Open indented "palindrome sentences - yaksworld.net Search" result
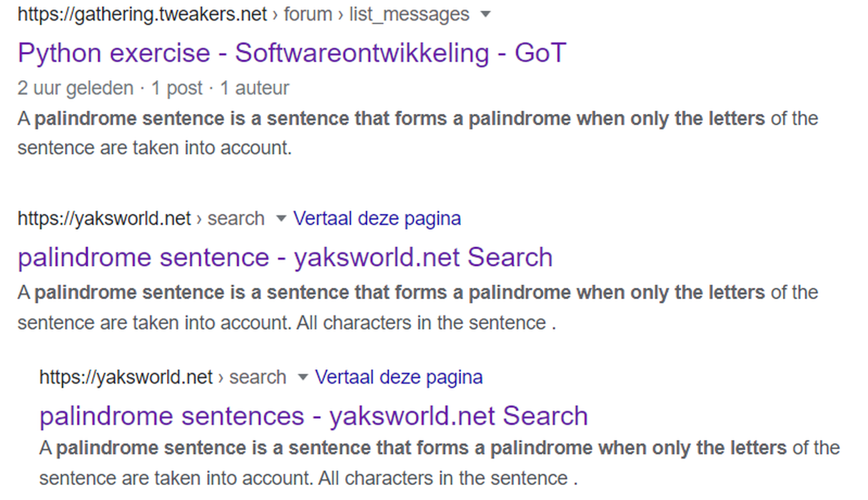This screenshot has width=868, height=500. click(313, 416)
